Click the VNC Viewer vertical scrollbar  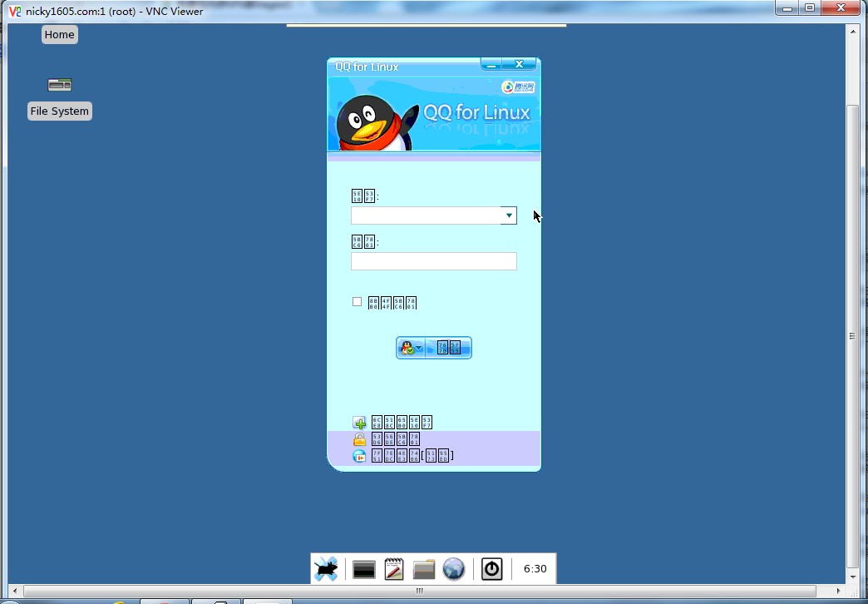[852, 336]
